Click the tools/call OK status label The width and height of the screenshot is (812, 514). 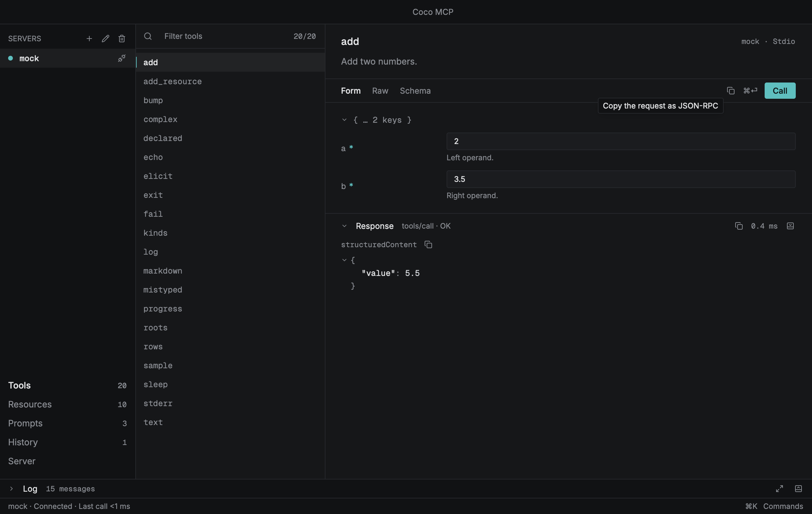tap(426, 226)
